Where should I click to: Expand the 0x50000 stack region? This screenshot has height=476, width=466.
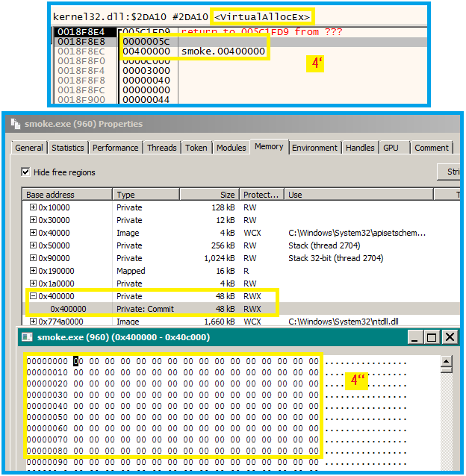click(33, 245)
